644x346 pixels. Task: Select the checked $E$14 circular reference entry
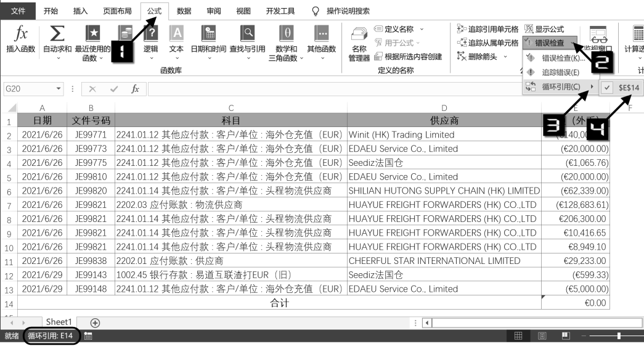(x=622, y=88)
